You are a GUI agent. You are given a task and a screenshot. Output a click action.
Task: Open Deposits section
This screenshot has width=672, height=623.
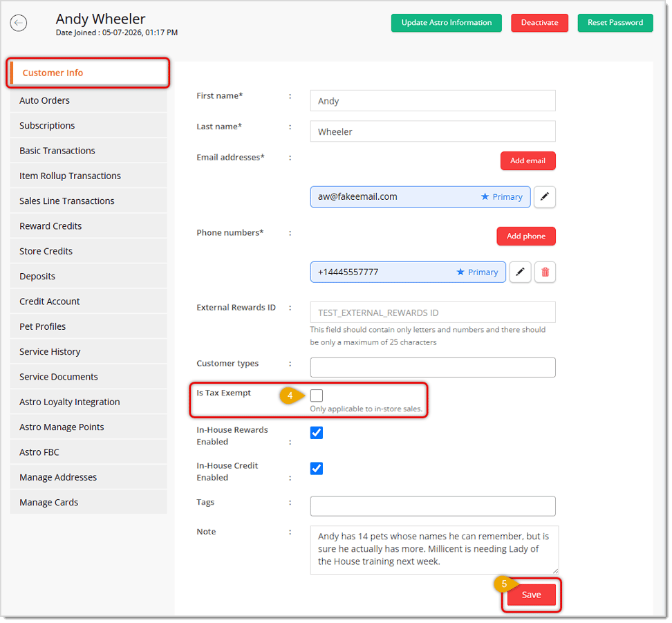(88, 277)
